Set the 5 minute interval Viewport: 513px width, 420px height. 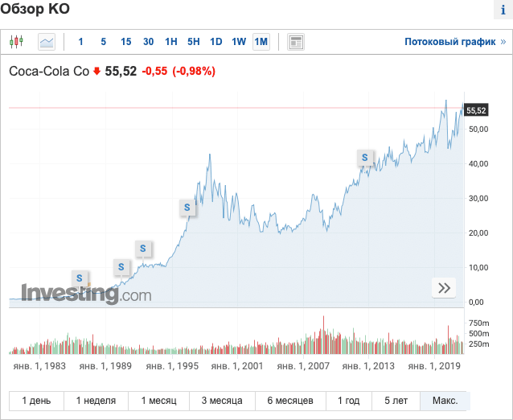[x=103, y=42]
